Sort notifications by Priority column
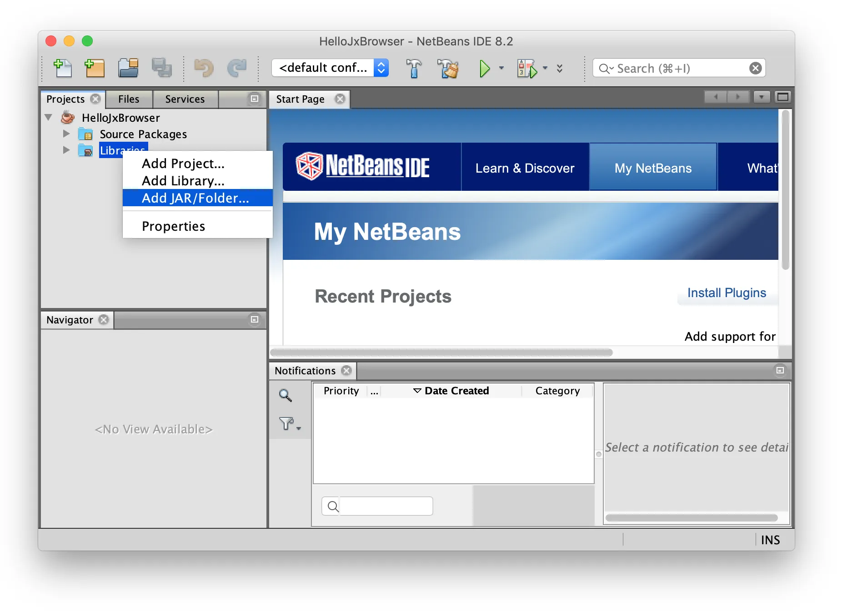This screenshot has height=616, width=842. [341, 391]
